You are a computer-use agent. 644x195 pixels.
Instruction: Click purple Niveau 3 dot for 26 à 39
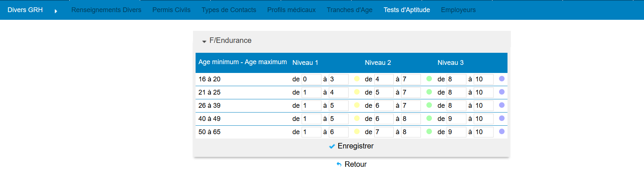pos(502,105)
